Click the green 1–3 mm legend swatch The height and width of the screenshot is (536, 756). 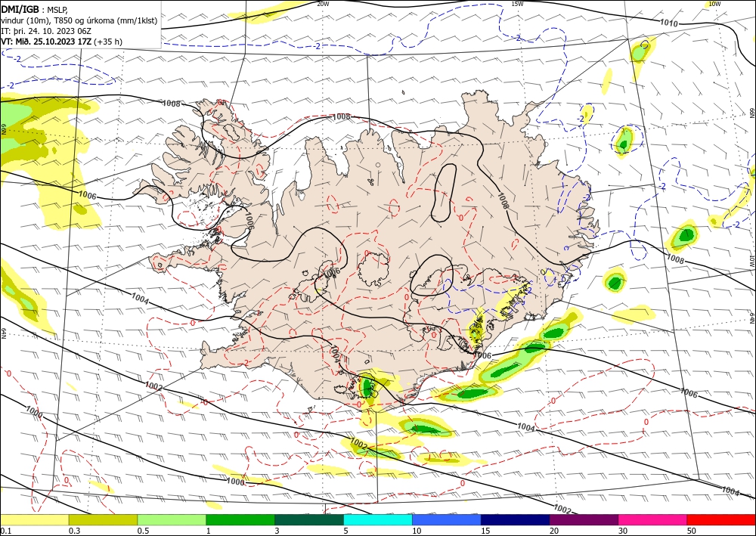click(x=240, y=519)
